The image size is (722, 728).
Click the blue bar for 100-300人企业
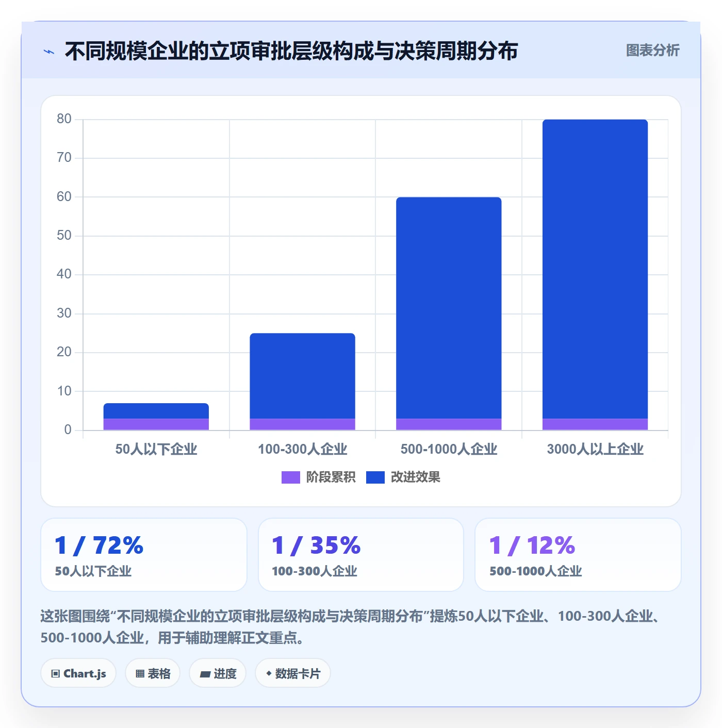303,376
